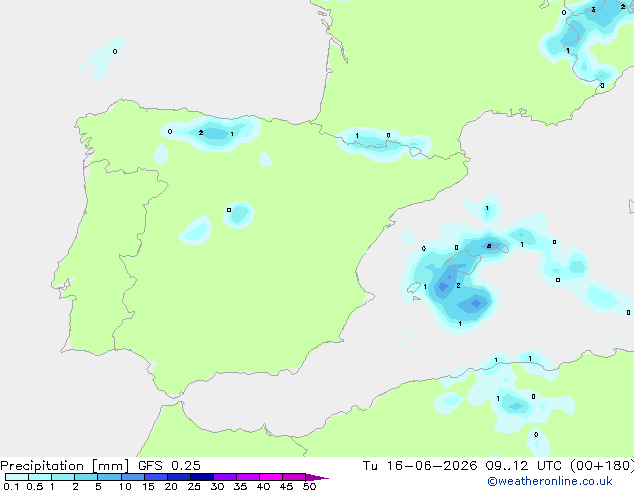This screenshot has height=490, width=634.
Task: Pick the 40–45 mm magenta swatch
Action: pos(271,477)
